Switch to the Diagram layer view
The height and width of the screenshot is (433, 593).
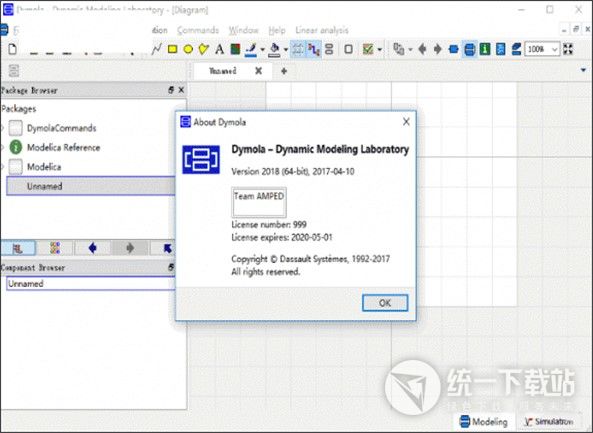(469, 49)
